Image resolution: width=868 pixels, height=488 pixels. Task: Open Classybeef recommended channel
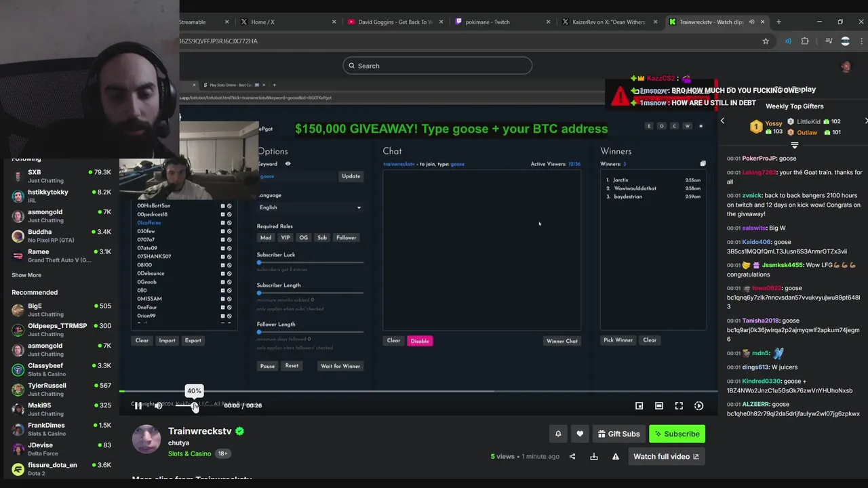61,369
